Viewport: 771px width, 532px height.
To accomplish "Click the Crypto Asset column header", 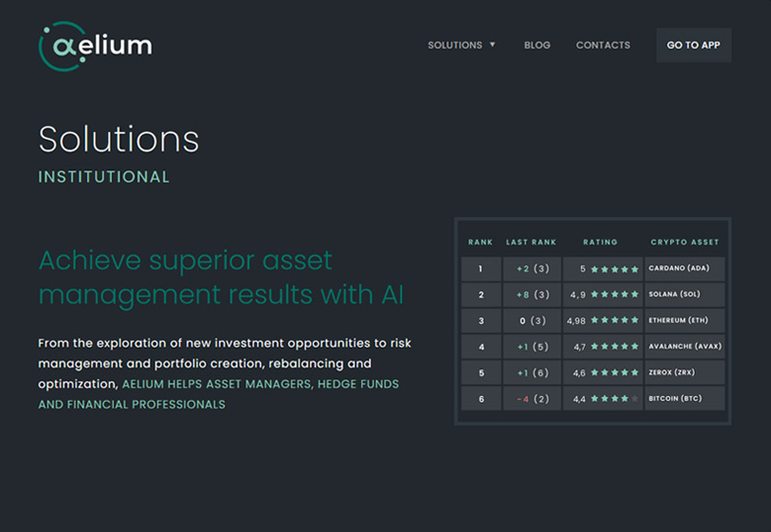I will [x=685, y=242].
